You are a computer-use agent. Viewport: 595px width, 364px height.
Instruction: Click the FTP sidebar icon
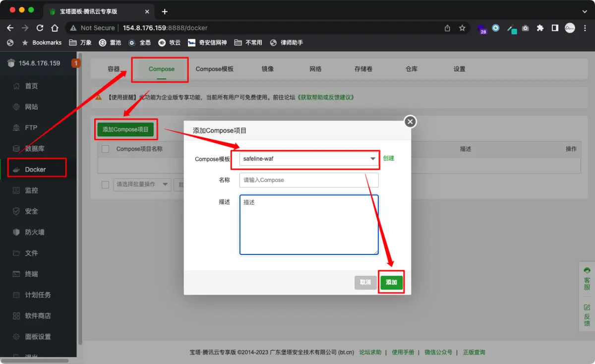click(16, 128)
